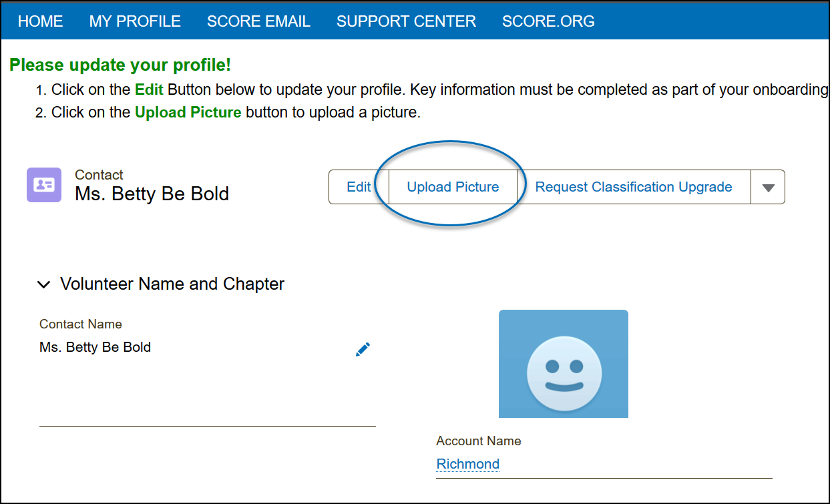Viewport: 830px width, 504px height.
Task: Click the Volunteer Name and Chapter heading text
Action: pyautogui.click(x=172, y=284)
